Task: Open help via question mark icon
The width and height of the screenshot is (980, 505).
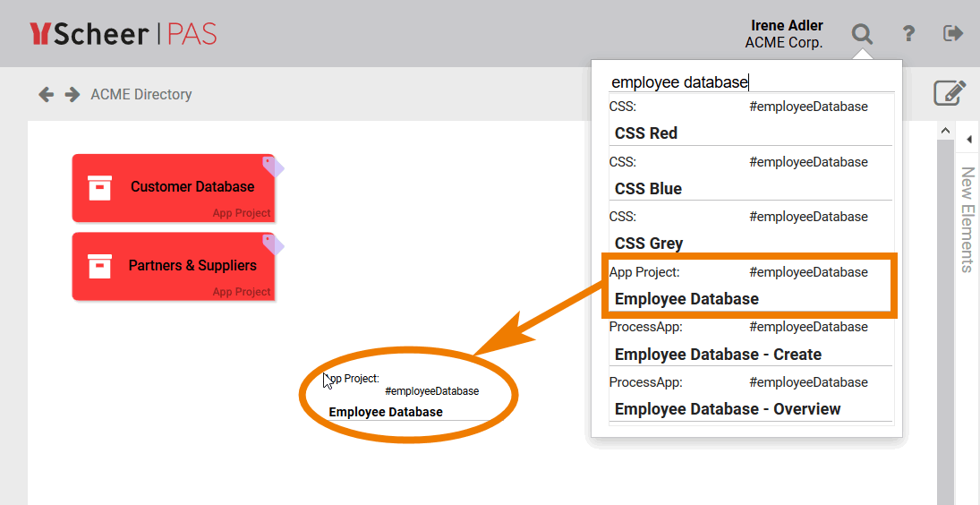Action: [908, 34]
